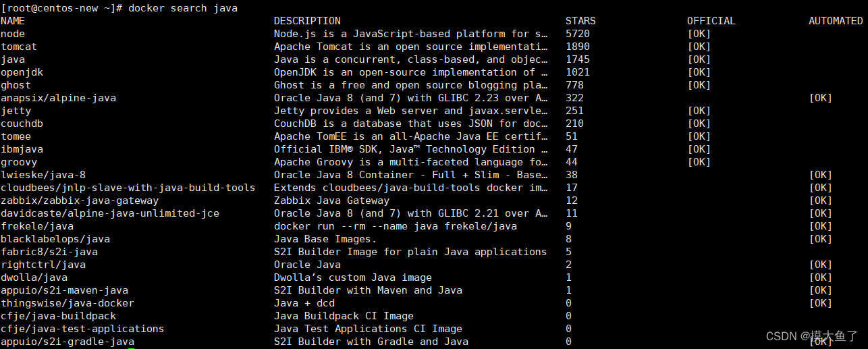Screen dimensions: 868x349
Task: Click tomcat's OFFICIAL [OK] marker
Action: 699,47
